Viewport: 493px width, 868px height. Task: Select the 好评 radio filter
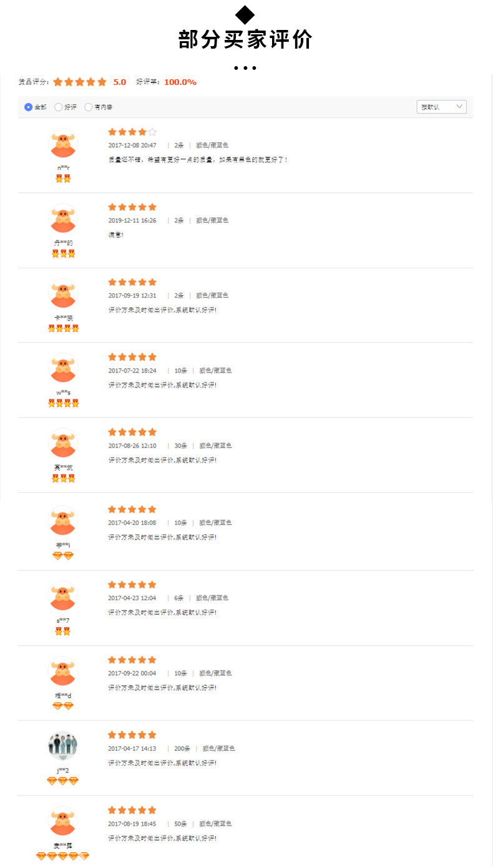point(59,107)
